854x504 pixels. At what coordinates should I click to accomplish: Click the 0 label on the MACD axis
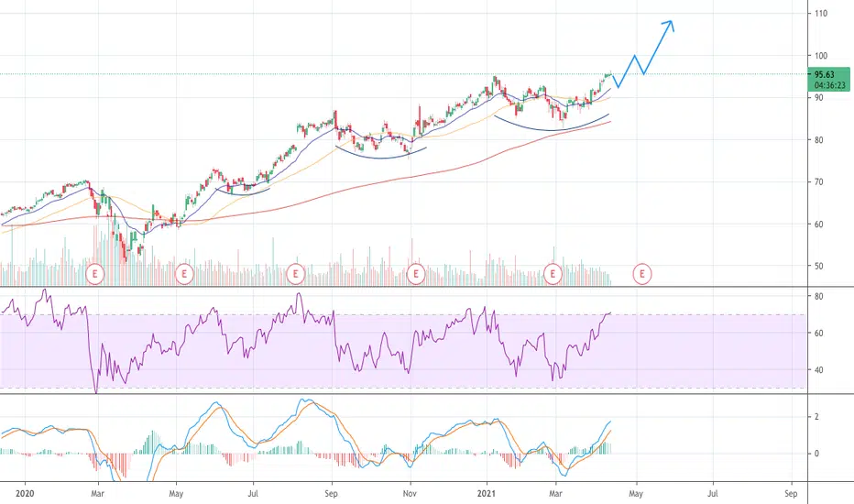[816, 454]
